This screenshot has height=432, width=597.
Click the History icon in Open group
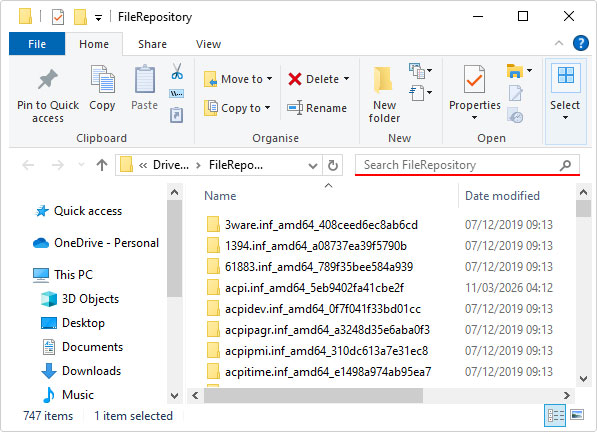coord(515,116)
